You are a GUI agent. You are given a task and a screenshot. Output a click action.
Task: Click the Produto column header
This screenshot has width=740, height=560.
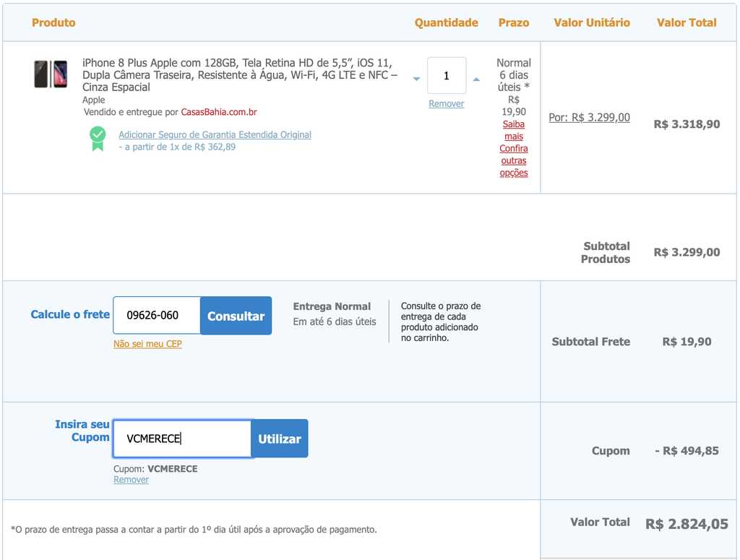point(53,22)
